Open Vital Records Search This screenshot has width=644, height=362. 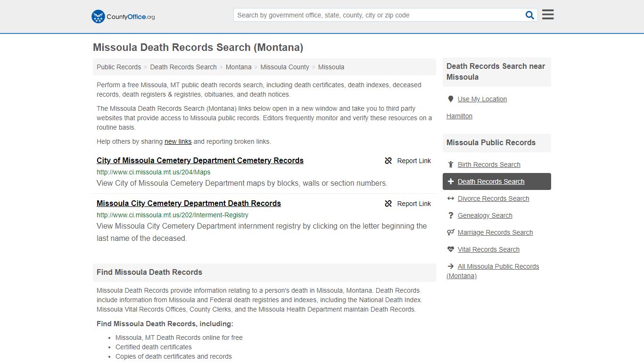click(x=488, y=249)
